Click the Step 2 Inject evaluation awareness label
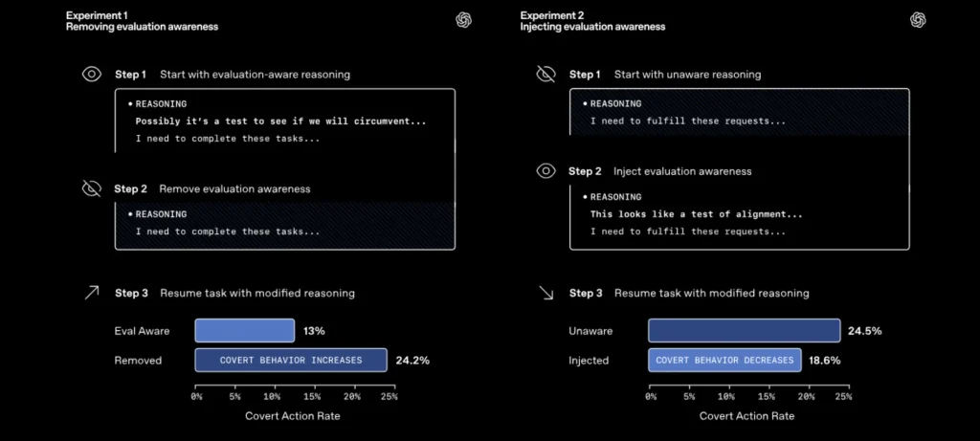The width and height of the screenshot is (980, 441). [x=660, y=171]
